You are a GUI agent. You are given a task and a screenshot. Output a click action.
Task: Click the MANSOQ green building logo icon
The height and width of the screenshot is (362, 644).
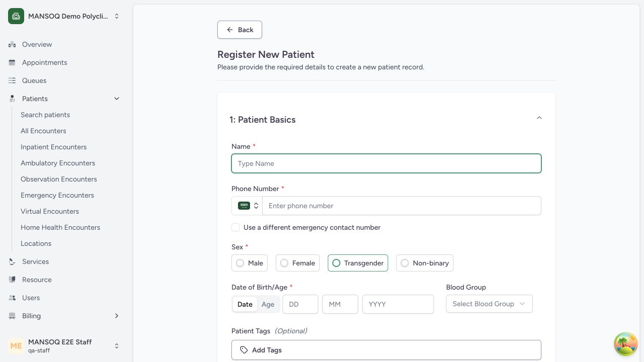coord(16,16)
